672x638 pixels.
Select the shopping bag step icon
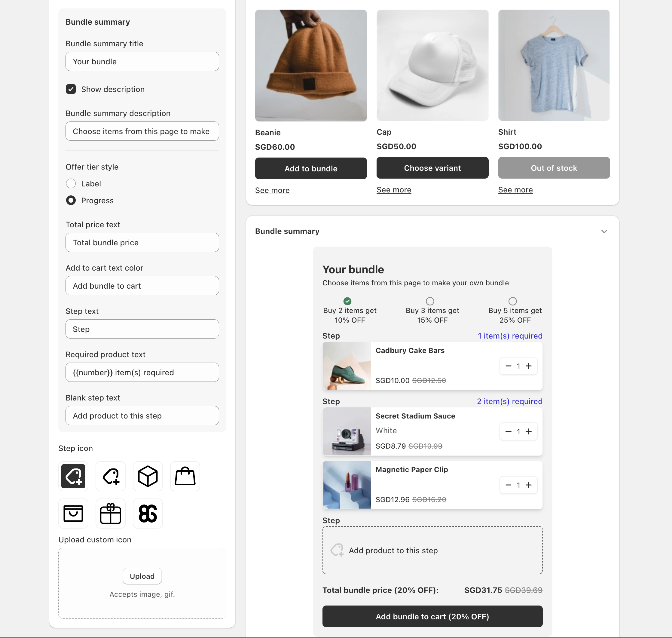[x=185, y=476]
